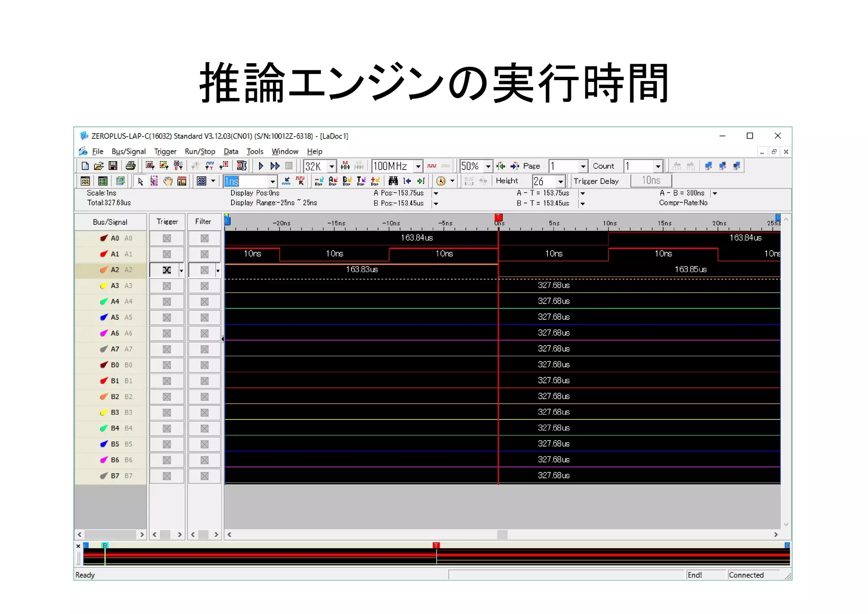
Task: Open the Open File folder icon
Action: click(x=99, y=166)
